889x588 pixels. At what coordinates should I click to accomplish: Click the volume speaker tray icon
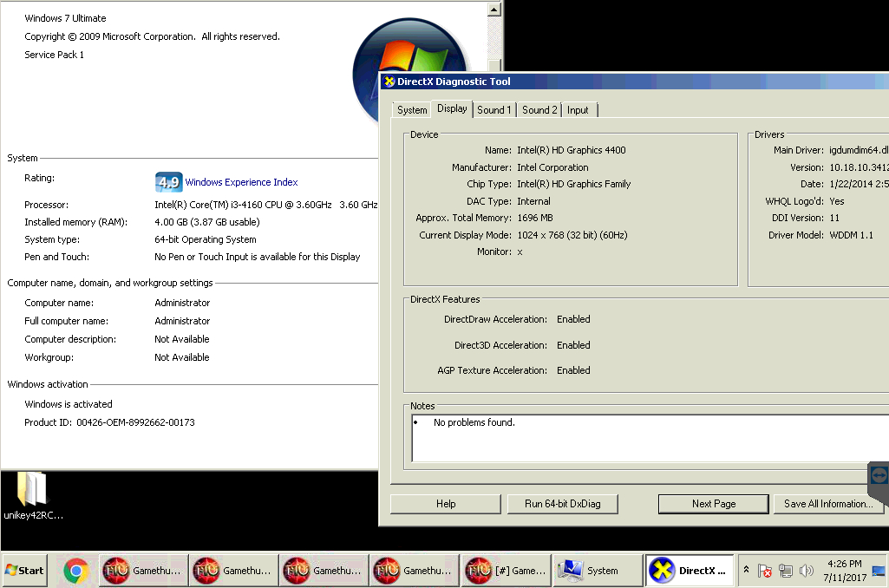pyautogui.click(x=807, y=571)
